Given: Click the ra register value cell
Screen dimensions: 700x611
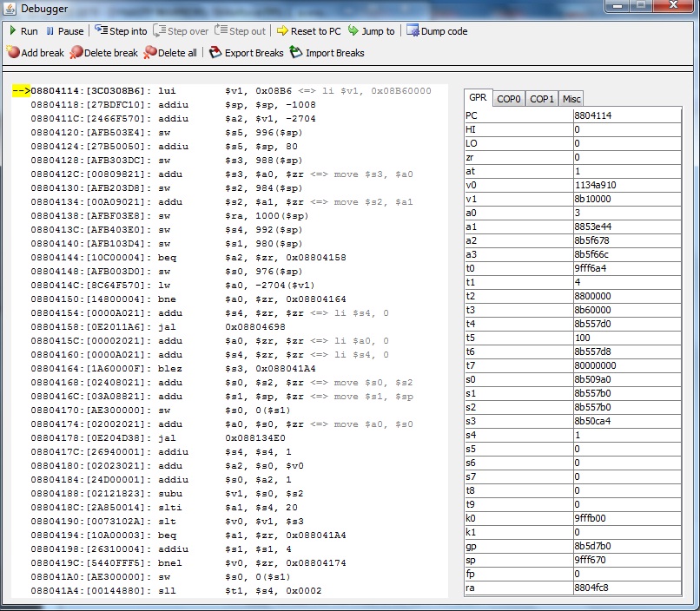Looking at the screenshot, I should pos(627,588).
